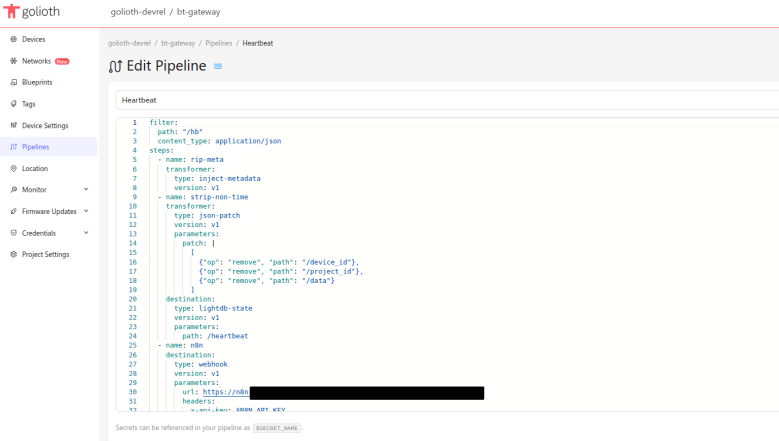Click the type: lightdb-state line
Viewport: 779px width, 441px height.
coord(213,308)
